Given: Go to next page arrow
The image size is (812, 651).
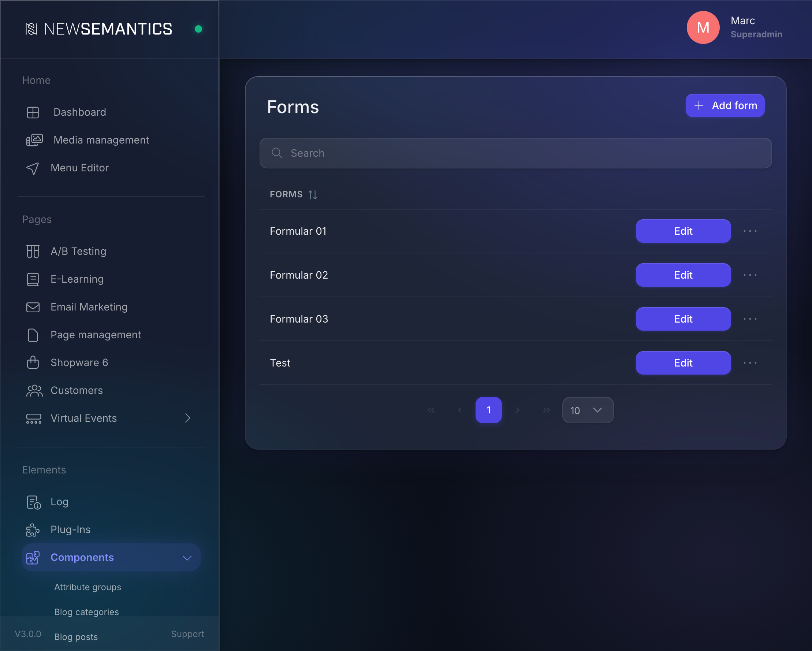Looking at the screenshot, I should (518, 410).
